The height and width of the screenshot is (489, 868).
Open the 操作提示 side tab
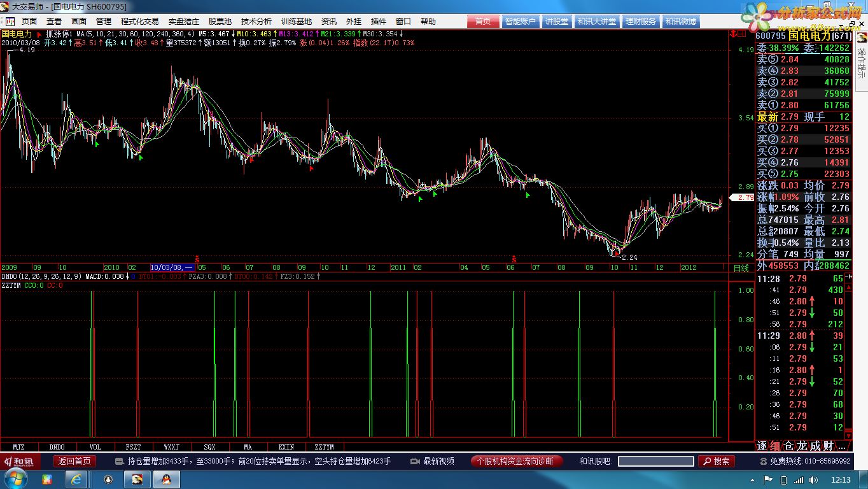pos(862,62)
